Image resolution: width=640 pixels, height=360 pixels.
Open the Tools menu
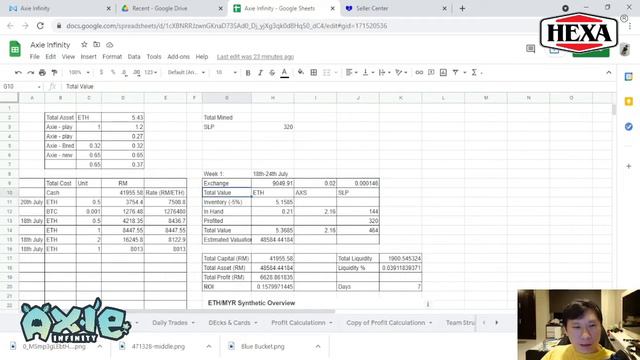pos(154,57)
